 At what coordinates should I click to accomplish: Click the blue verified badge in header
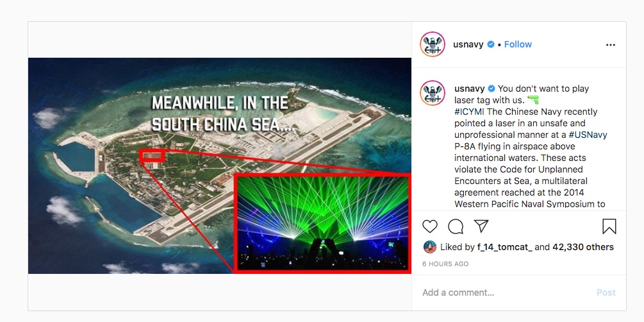coord(490,44)
